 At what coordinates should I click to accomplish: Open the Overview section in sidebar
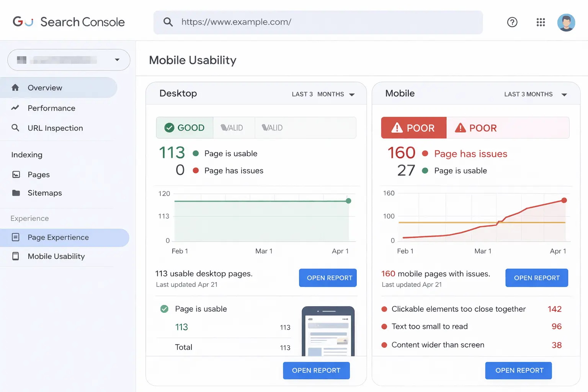pos(44,87)
